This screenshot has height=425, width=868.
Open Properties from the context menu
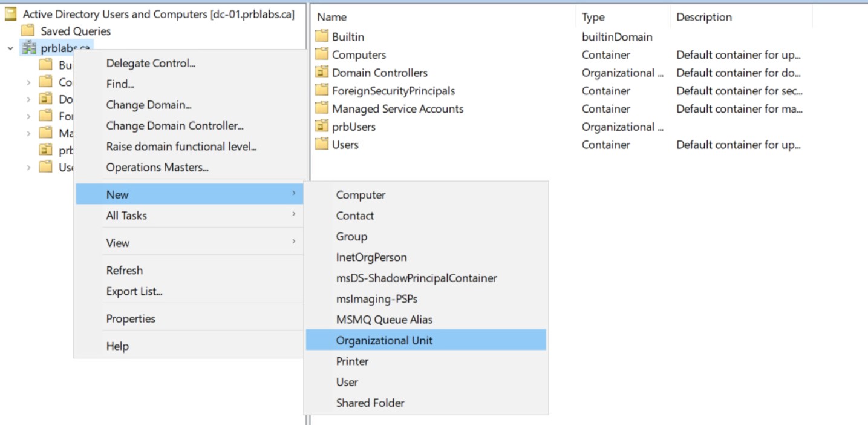(x=131, y=319)
